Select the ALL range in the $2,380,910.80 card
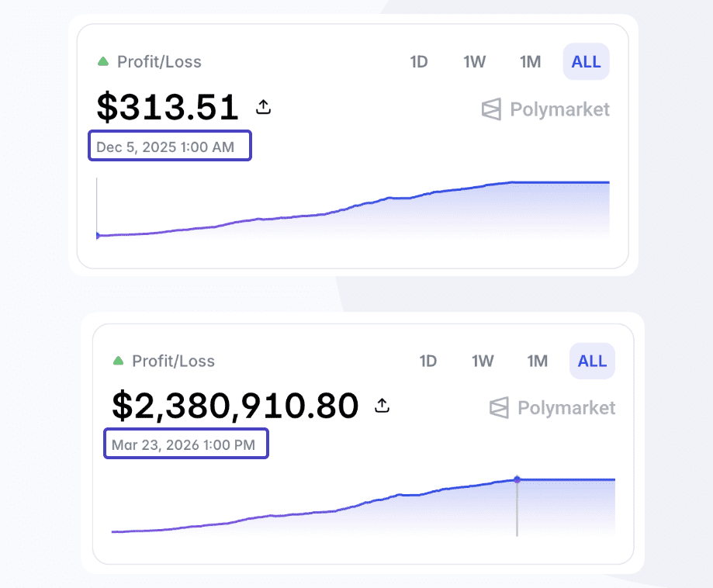The width and height of the screenshot is (713, 588). point(592,361)
